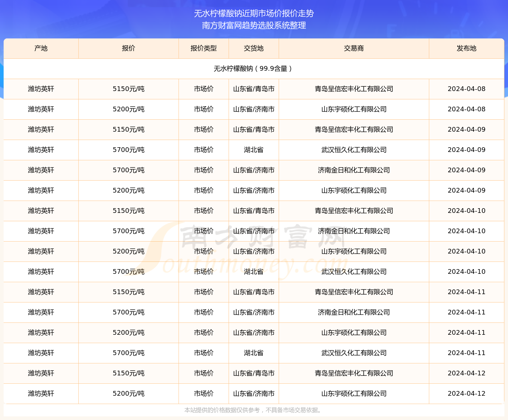Select 青岛呈信宏丰化工有限公司 in the 2024-04-08 row
The height and width of the screenshot is (420, 508).
pos(354,89)
